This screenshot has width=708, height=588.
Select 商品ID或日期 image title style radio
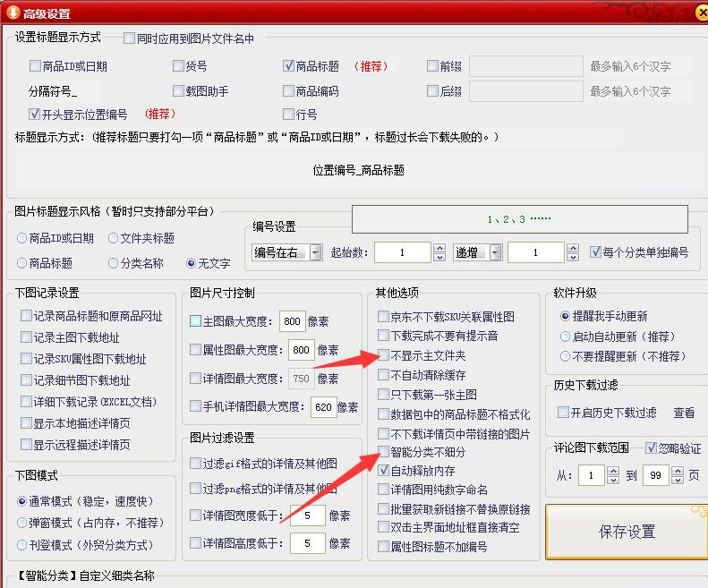click(x=21, y=238)
